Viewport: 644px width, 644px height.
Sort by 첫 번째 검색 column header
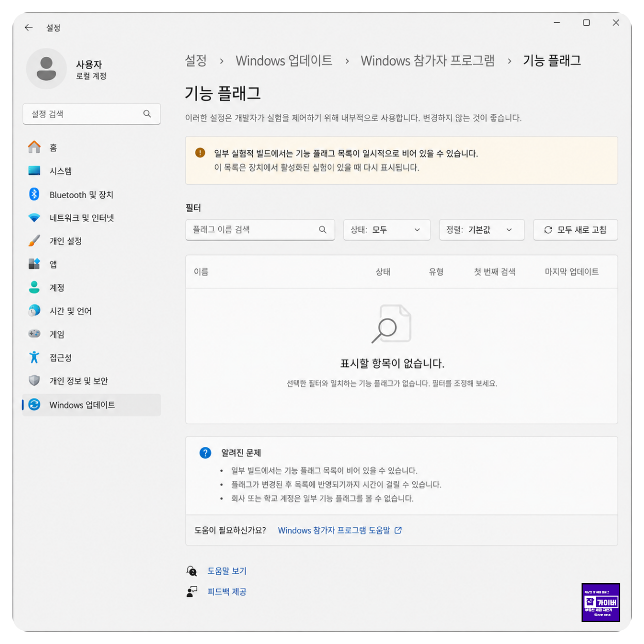pos(494,271)
